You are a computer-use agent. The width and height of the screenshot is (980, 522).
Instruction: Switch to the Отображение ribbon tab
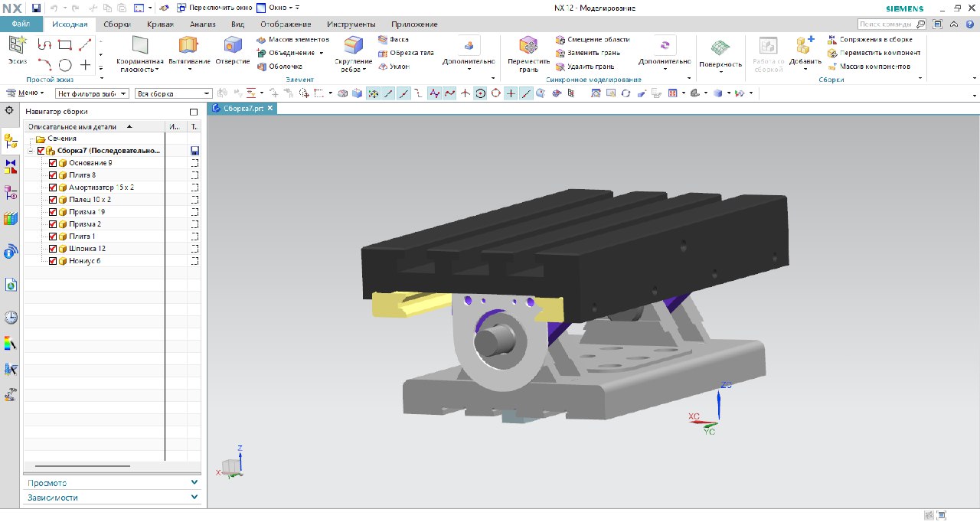click(286, 24)
